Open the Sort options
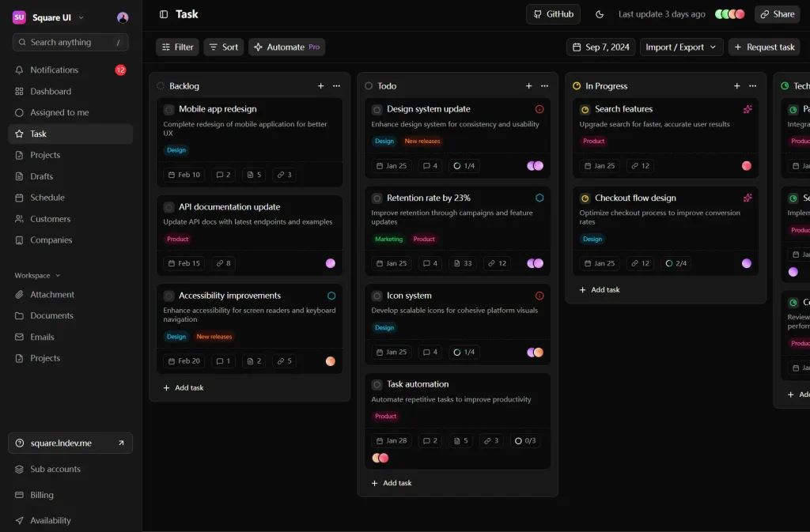The height and width of the screenshot is (532, 810). tap(223, 47)
